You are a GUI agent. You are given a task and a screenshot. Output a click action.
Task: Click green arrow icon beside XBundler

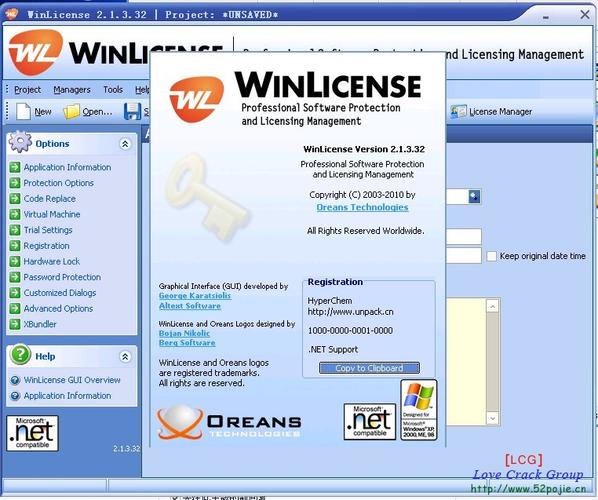15,324
